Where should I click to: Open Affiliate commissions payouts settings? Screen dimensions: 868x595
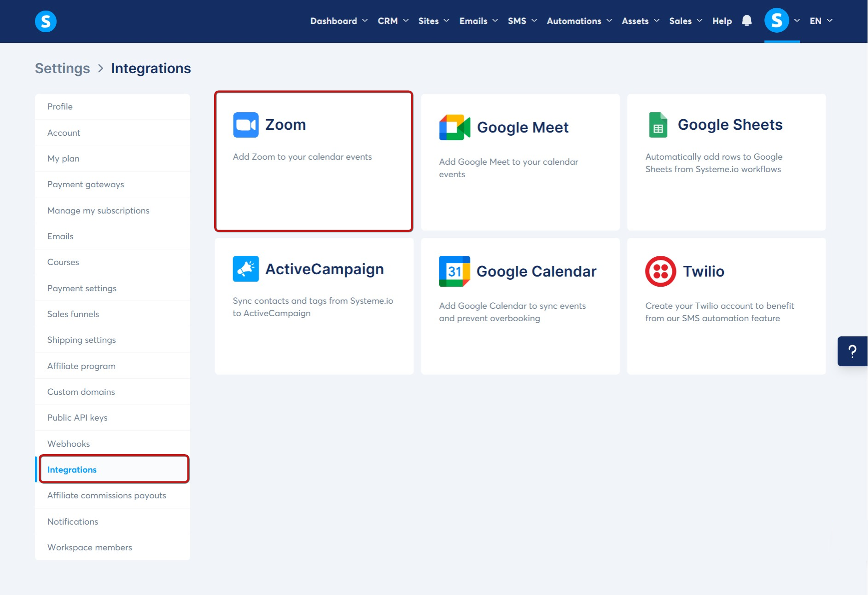coord(112,496)
